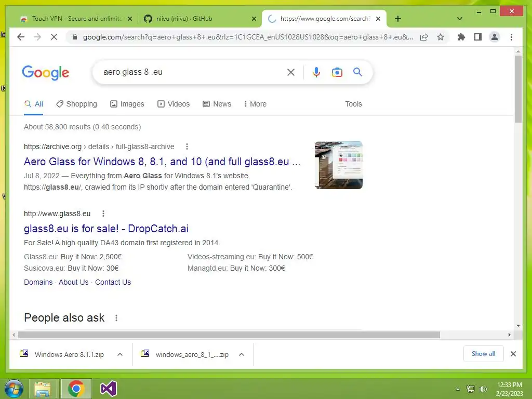This screenshot has height=399, width=532.
Task: Bookmark this page with the star icon
Action: click(441, 37)
